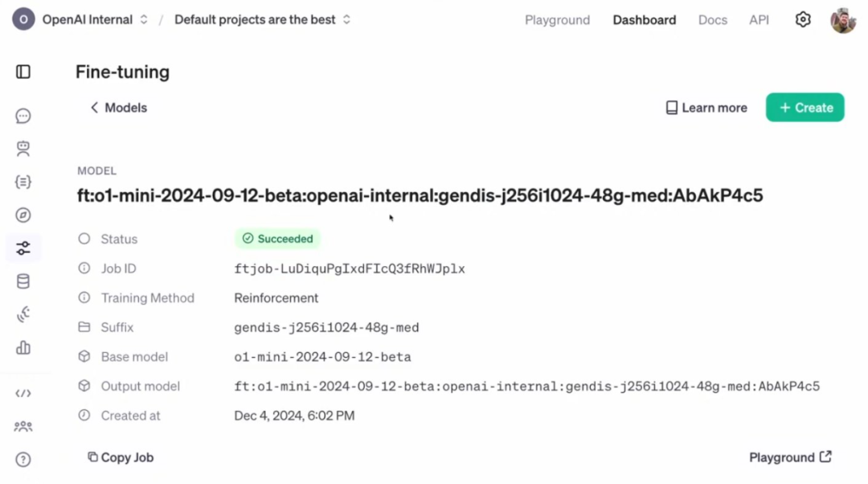Open the Learn more link
The image size is (868, 484).
[706, 108]
